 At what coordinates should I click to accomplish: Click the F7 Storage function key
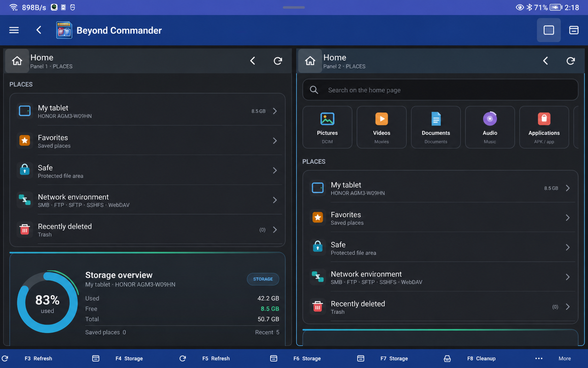[394, 358]
